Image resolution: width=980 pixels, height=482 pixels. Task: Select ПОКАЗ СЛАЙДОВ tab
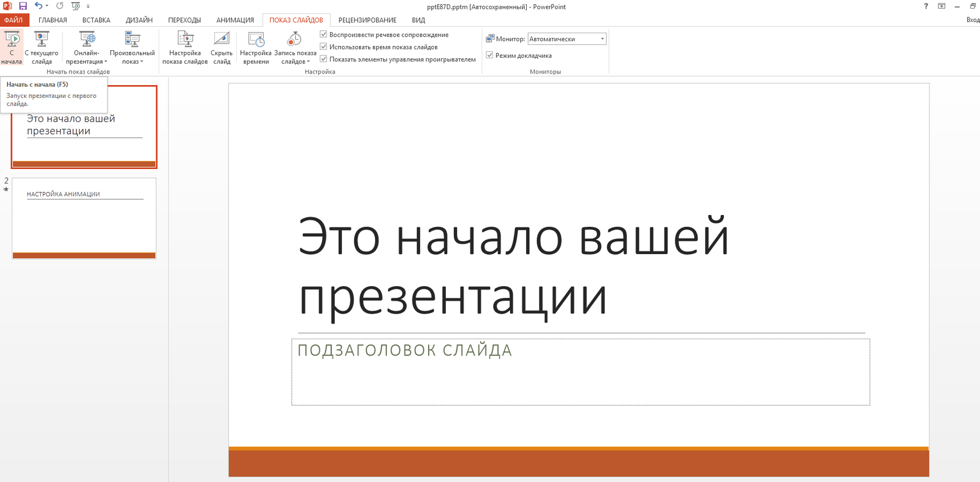(296, 20)
